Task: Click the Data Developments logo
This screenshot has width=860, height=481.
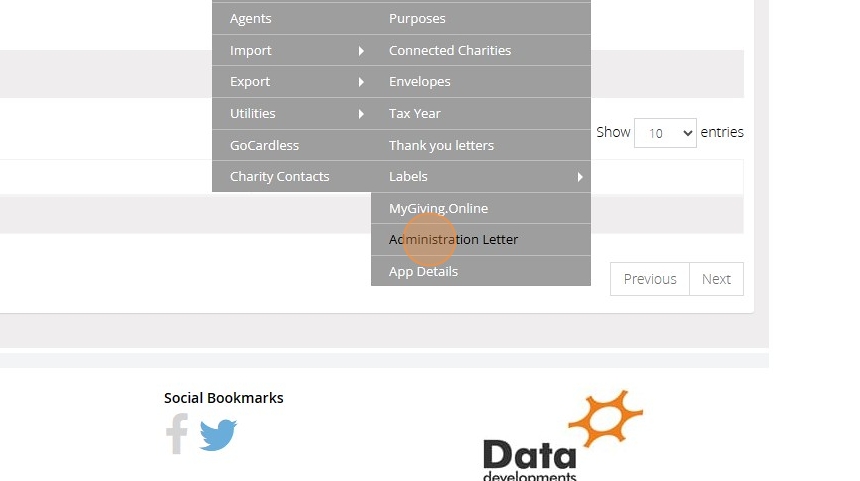Action: (561, 436)
